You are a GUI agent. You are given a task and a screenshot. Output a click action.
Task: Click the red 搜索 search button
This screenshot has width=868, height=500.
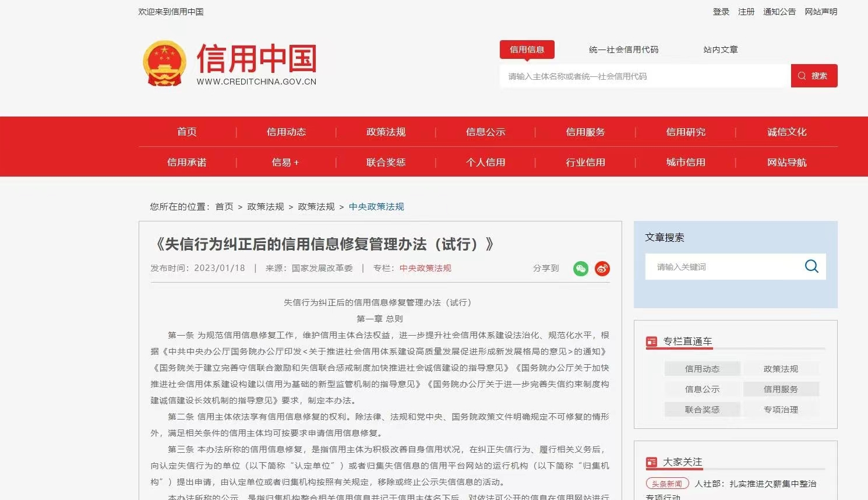814,76
